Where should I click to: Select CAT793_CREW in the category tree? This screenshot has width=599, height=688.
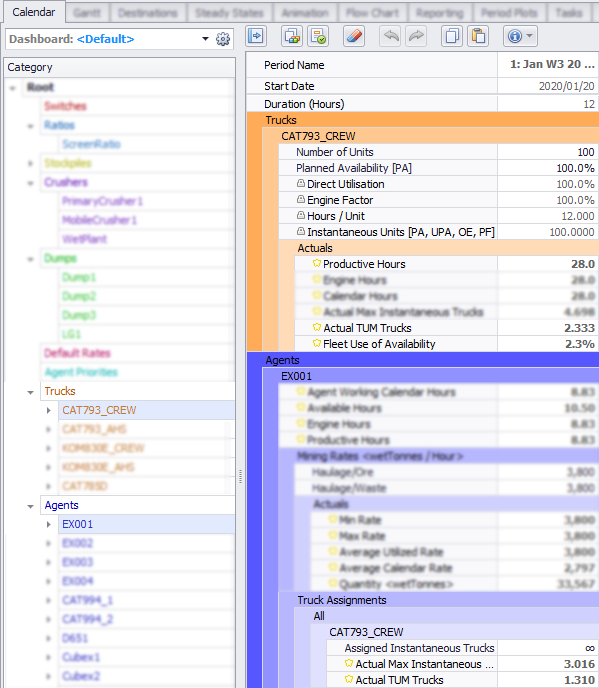[99, 410]
